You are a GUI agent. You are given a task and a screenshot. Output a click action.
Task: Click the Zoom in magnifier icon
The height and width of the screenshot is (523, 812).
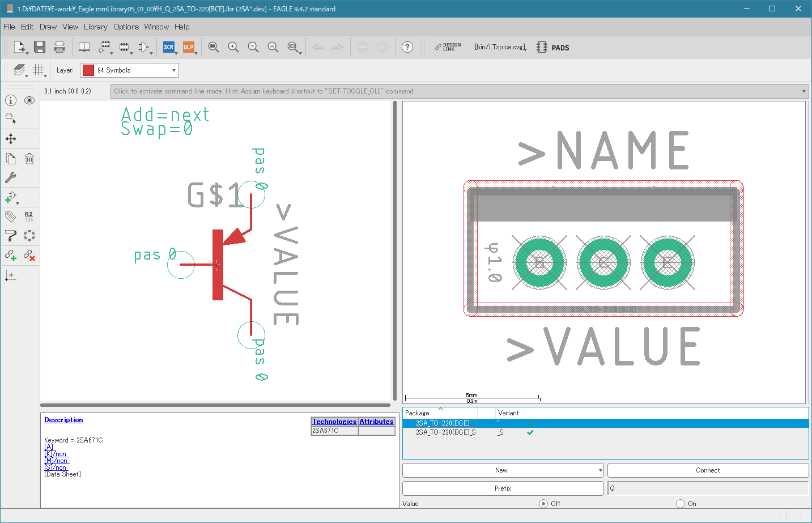pos(233,47)
